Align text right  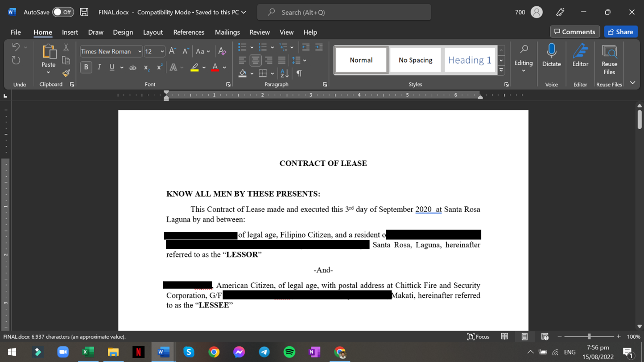pyautogui.click(x=269, y=60)
